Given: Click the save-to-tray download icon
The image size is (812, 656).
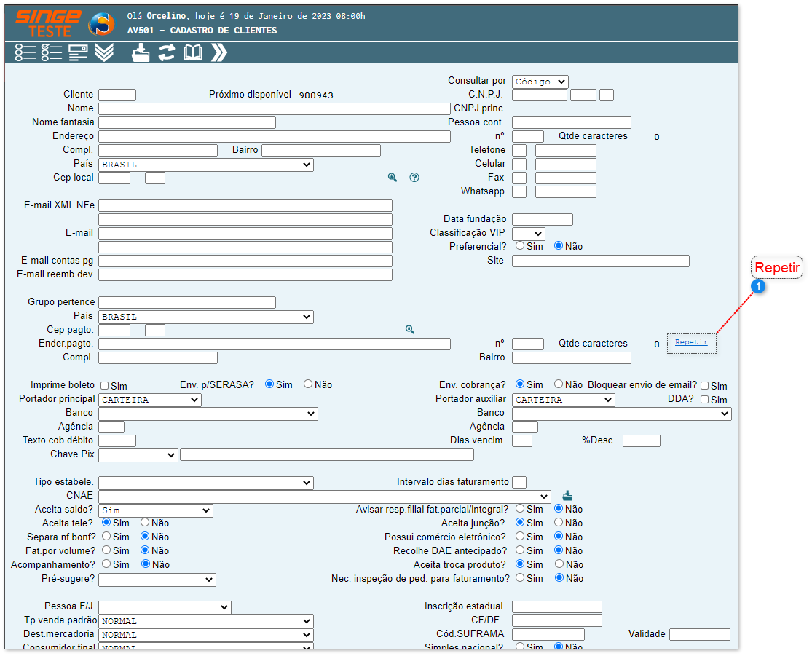Looking at the screenshot, I should point(141,52).
